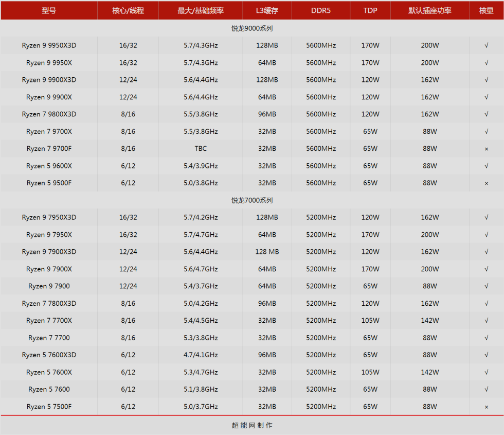
Task: Select the 5.4/3.9GHz frequency cell
Action: 201,166
